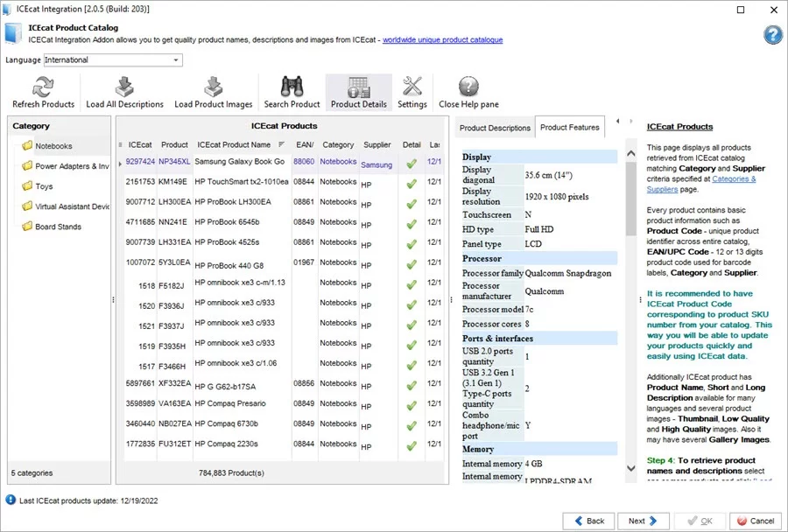Click the Detail checkmark for HP Compaq Presario
Image resolution: width=788 pixels, height=532 pixels.
pos(412,404)
